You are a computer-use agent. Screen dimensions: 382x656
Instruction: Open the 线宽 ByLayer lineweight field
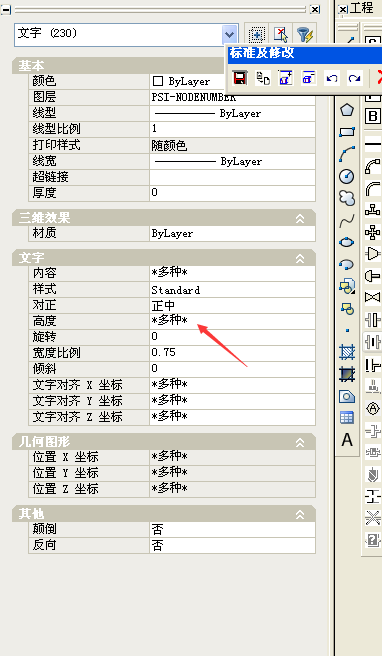[x=232, y=161]
